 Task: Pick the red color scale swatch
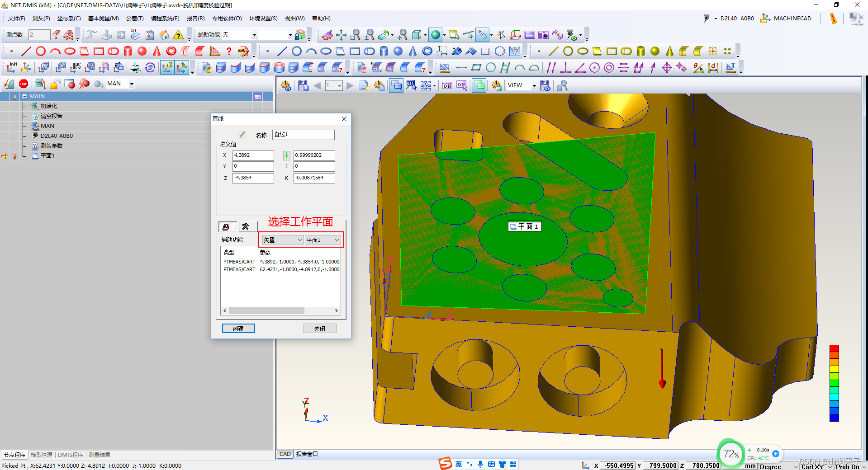tap(834, 348)
